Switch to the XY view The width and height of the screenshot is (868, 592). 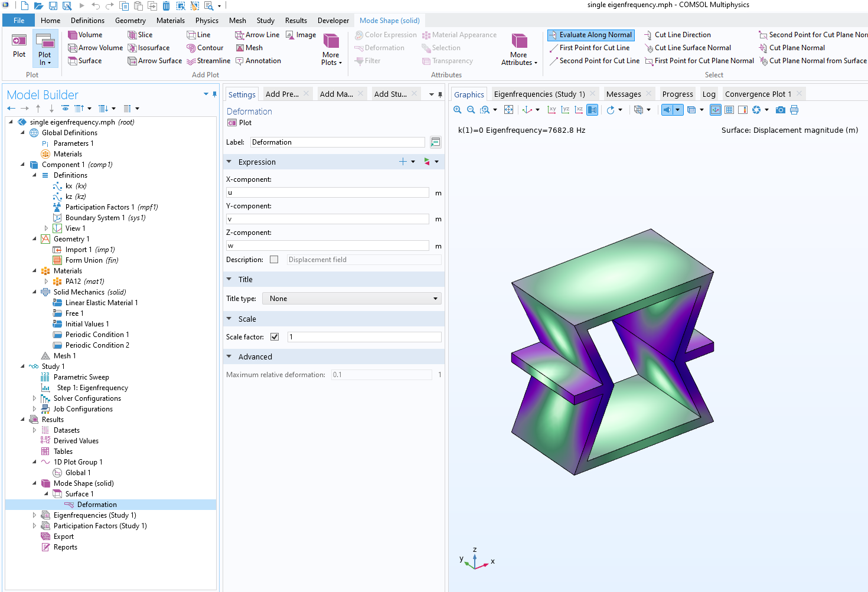pos(552,110)
